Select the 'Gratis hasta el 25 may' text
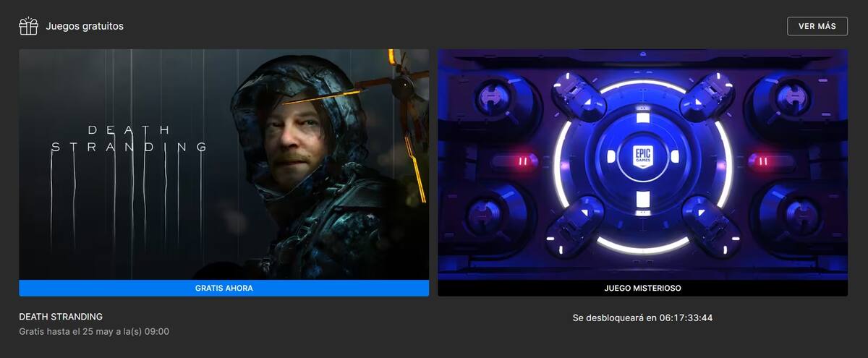868x358 pixels. (x=94, y=331)
